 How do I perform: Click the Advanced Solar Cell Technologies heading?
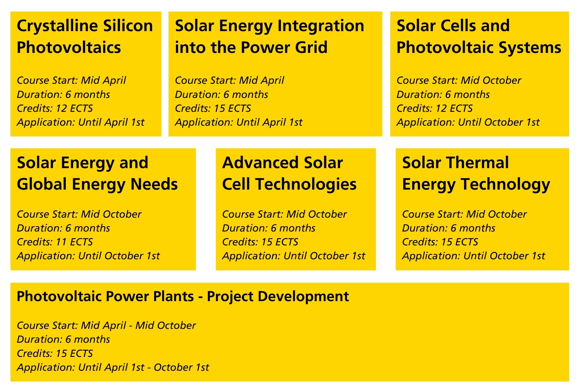point(289,173)
